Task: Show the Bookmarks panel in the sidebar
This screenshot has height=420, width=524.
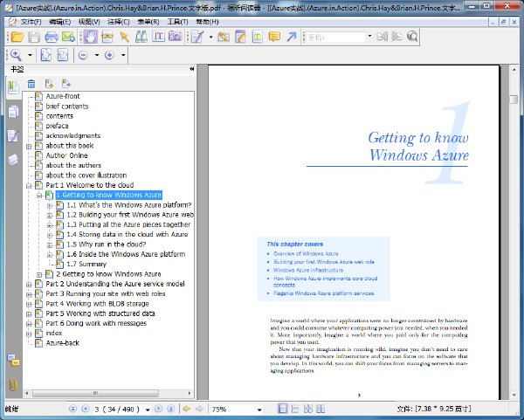Action: [x=13, y=88]
